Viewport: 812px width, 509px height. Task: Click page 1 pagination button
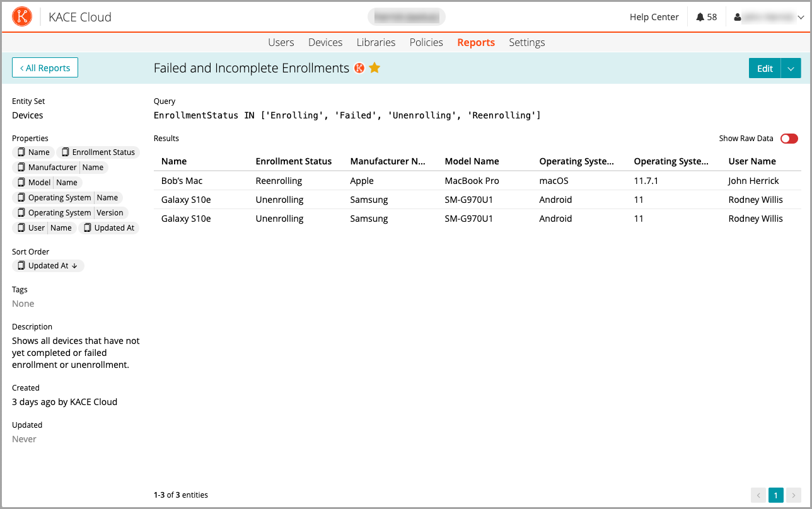[775, 495]
